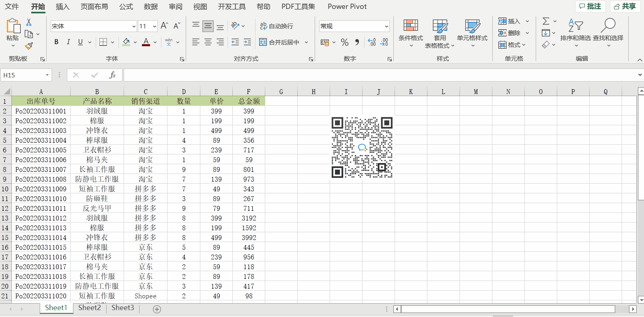Click the insert function fx icon

(112, 75)
